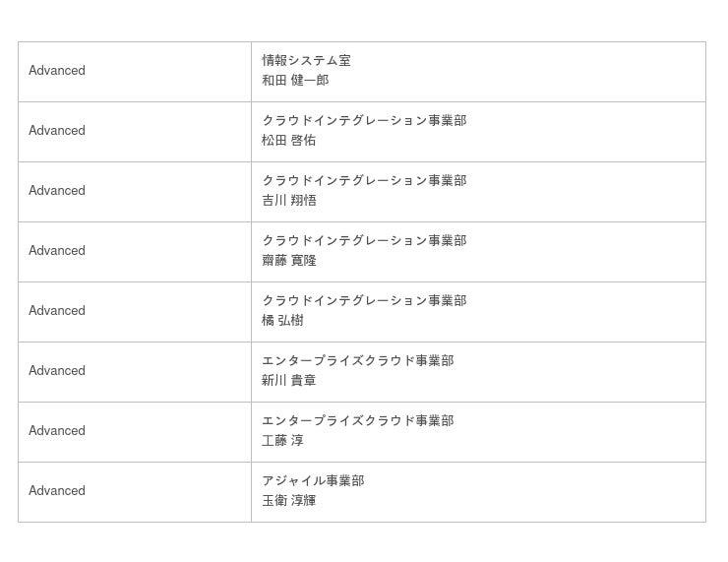This screenshot has height=562, width=728.
Task: Click Advanced in the アジャイル事業部 row
Action: click(x=57, y=491)
